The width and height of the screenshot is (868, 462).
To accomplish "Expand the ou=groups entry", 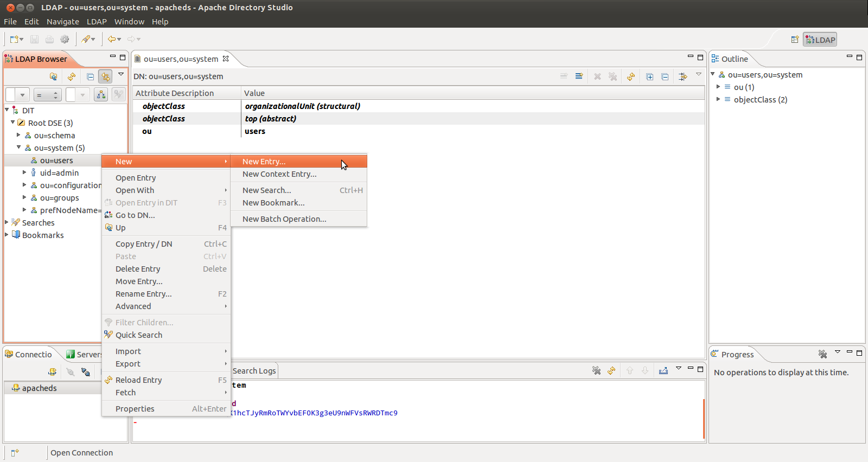I will [x=24, y=197].
